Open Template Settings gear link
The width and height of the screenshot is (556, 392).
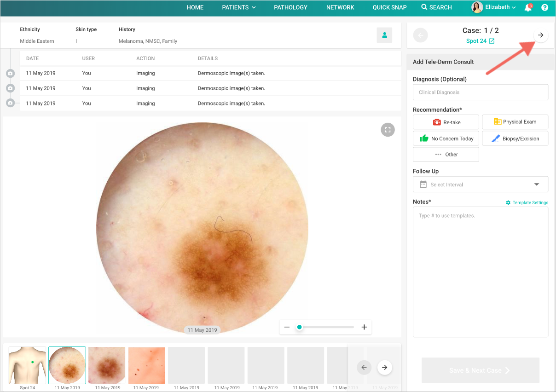point(527,202)
